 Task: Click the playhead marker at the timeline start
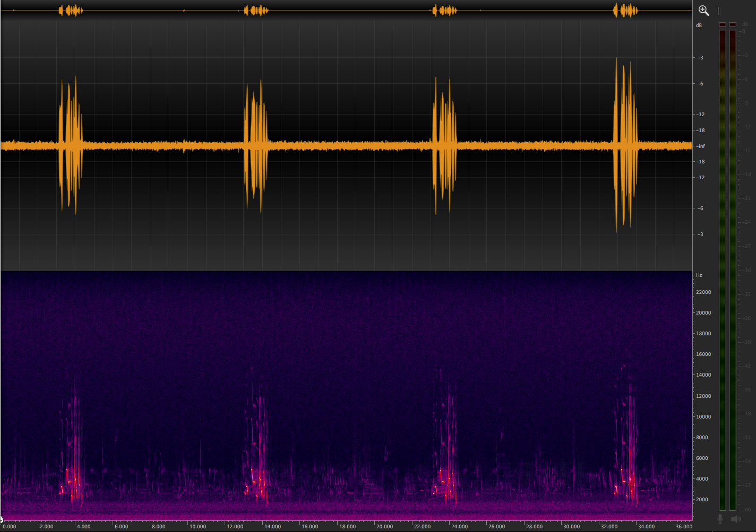pos(2,520)
